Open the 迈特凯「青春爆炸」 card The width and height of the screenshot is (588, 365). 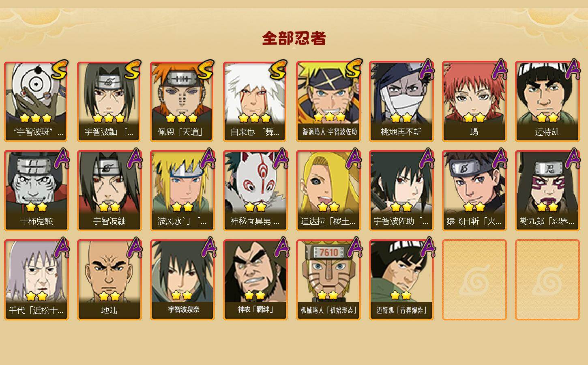coord(401,280)
